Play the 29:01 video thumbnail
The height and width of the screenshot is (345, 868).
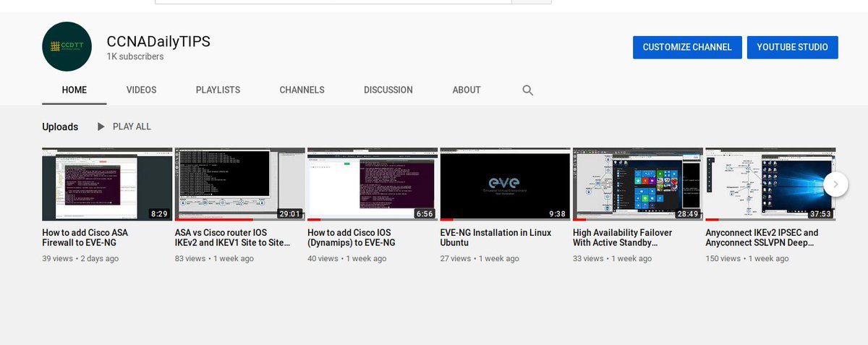coord(240,184)
